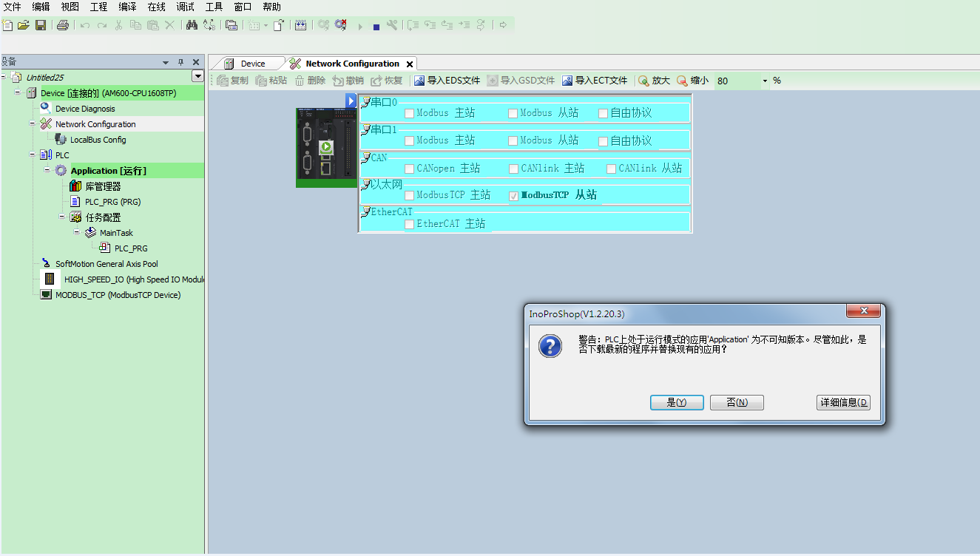Select MODBUS_TCP device in tree

point(118,295)
